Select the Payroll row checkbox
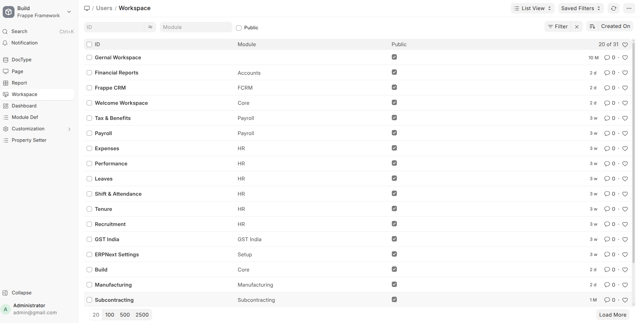Screen dimensions: 644x323 click(89, 133)
